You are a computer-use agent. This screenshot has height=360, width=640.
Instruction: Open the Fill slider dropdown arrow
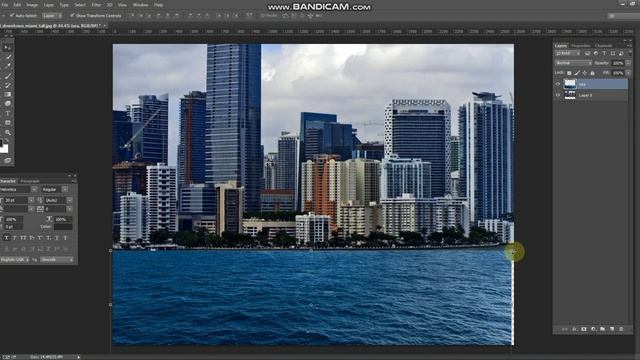pyautogui.click(x=628, y=73)
